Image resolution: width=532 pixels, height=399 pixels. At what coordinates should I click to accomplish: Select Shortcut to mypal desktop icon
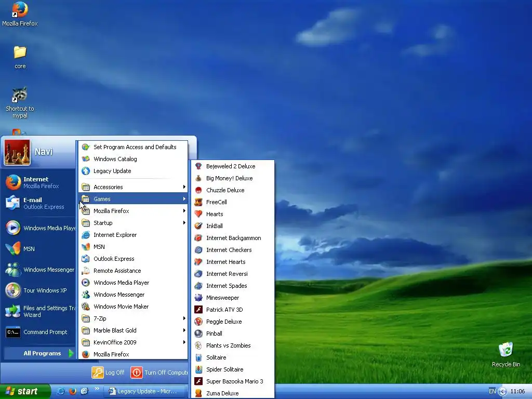pyautogui.click(x=20, y=103)
